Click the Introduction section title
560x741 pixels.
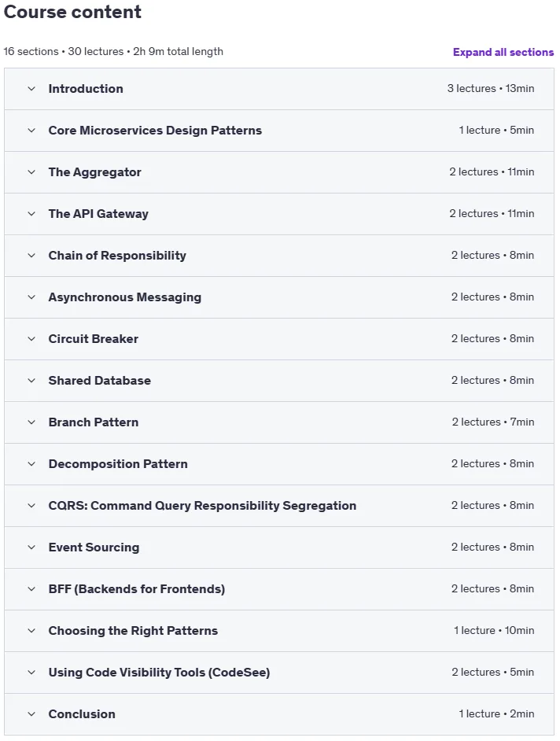[86, 89]
